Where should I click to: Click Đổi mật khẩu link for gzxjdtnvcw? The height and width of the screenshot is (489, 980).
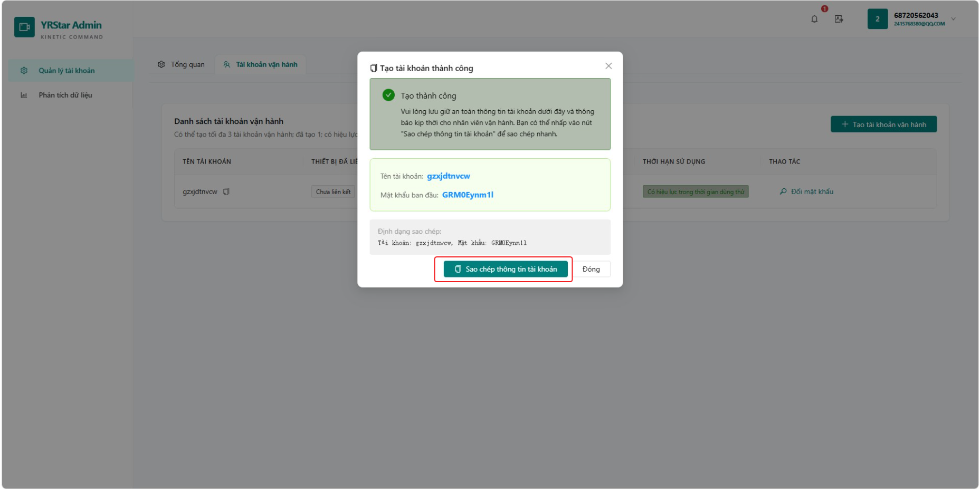click(806, 191)
